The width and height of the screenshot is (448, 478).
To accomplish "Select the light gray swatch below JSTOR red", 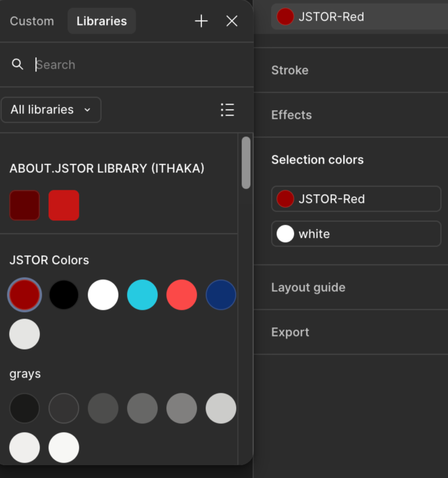I will pyautogui.click(x=25, y=334).
